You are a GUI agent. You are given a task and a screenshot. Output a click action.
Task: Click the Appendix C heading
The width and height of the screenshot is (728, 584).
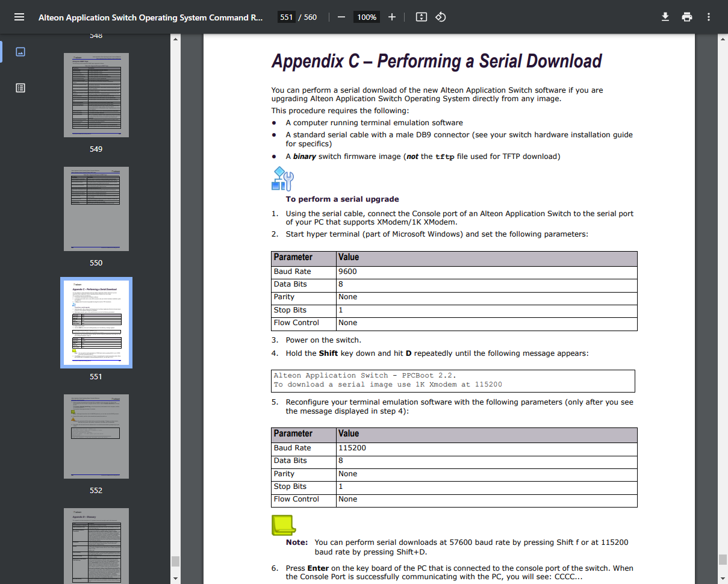(437, 61)
